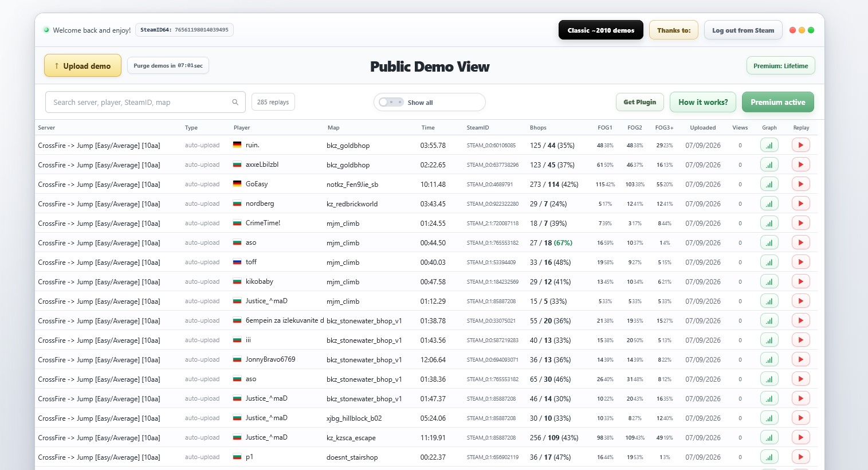The height and width of the screenshot is (470, 868).
Task: Click the green window control dot
Action: click(811, 30)
